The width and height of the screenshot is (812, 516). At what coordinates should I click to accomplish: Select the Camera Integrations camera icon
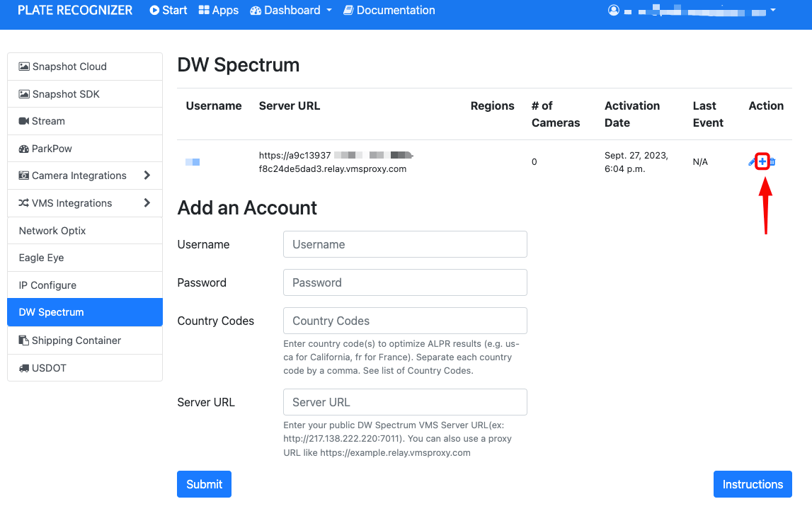point(25,175)
